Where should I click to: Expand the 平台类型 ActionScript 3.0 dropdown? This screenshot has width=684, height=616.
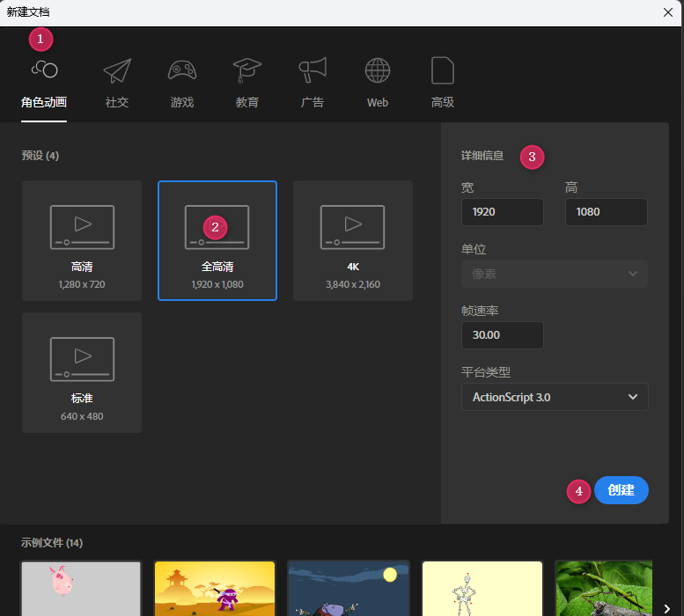click(x=555, y=397)
